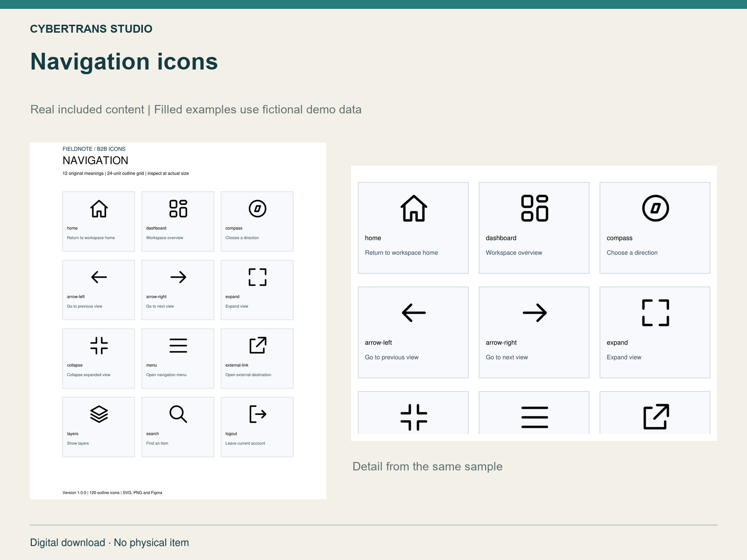Click the 'Digital download · No physical item' text
Viewport: 747px width, 560px height.
[x=110, y=543]
